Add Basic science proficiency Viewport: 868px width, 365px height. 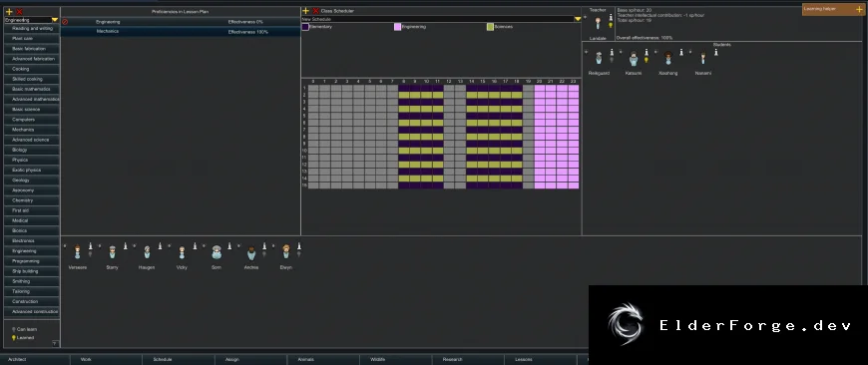point(32,110)
